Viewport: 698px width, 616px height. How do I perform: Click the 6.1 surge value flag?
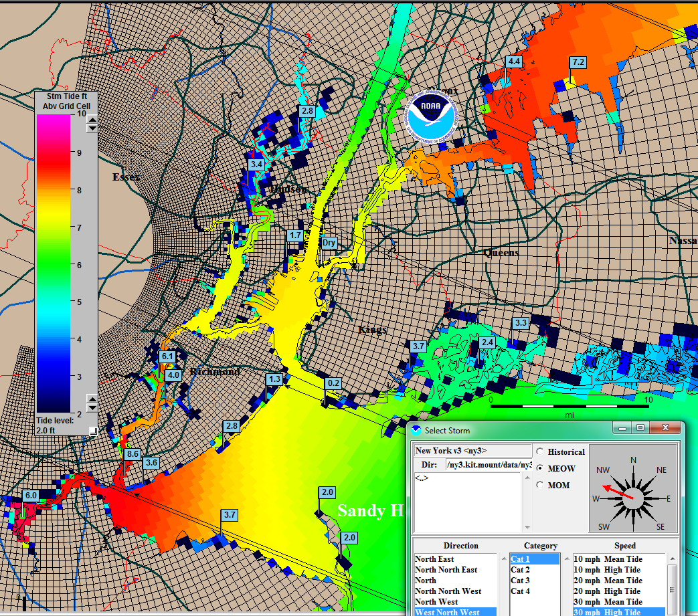coord(167,356)
